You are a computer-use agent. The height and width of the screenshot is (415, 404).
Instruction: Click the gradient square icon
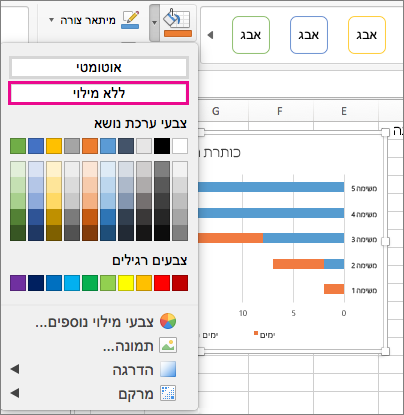coord(168,369)
